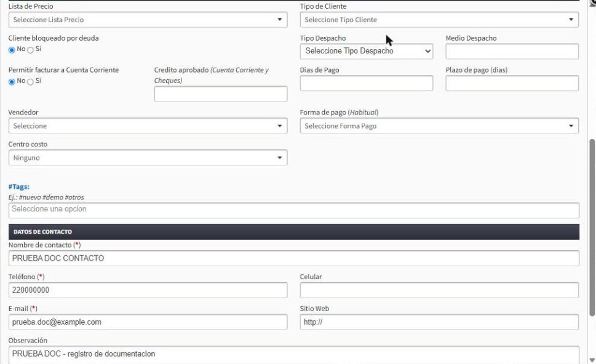The width and height of the screenshot is (596, 364).
Task: Open the Lista de Precio dropdown
Action: pyautogui.click(x=148, y=20)
